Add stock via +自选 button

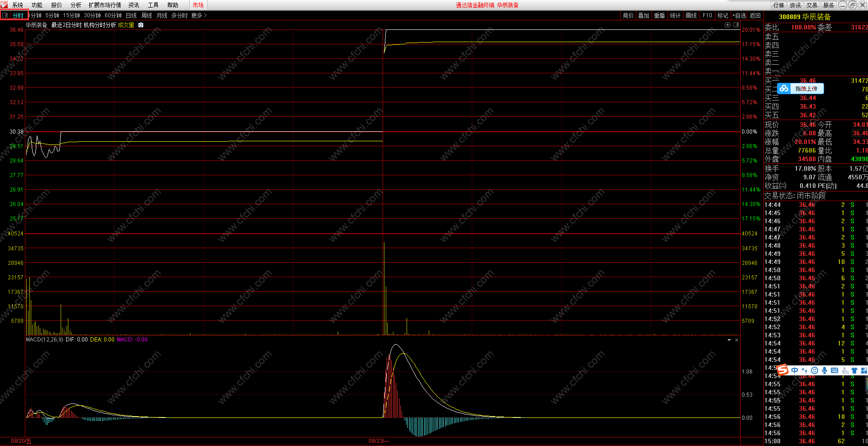pos(739,15)
